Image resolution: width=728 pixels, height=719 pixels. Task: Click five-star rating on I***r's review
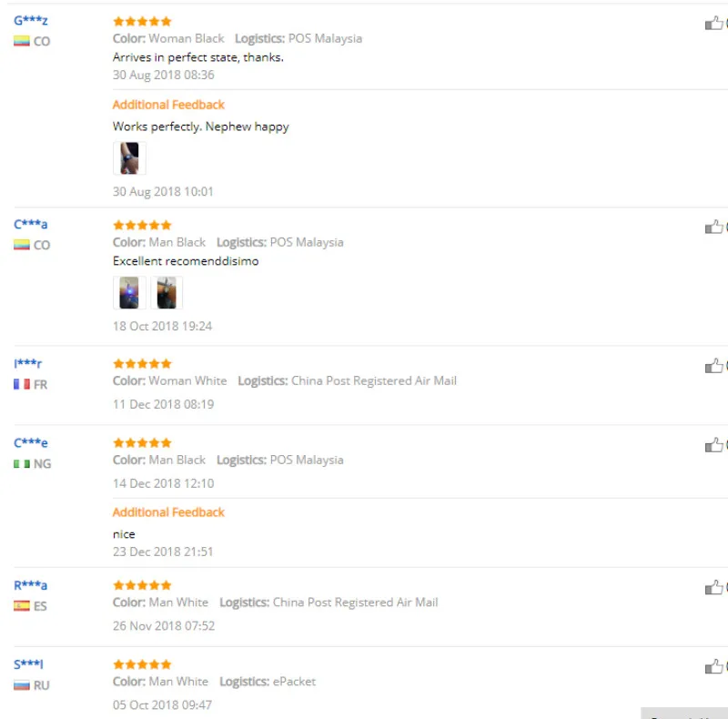tap(142, 364)
